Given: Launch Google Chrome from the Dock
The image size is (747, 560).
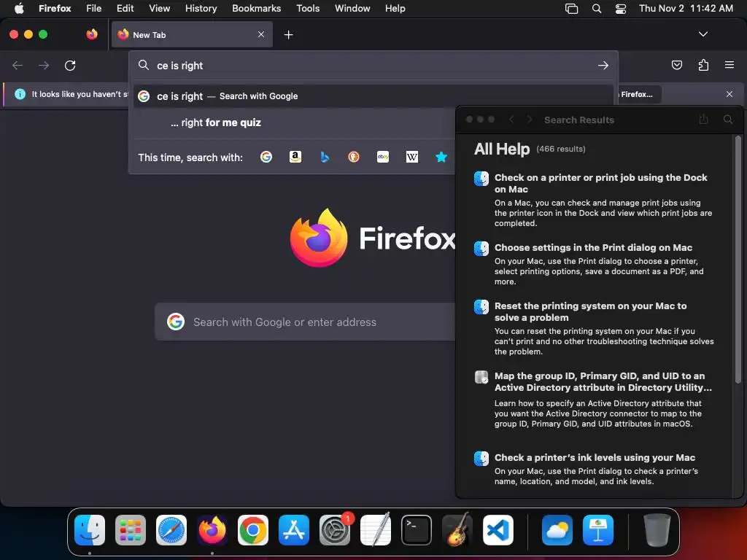Looking at the screenshot, I should [253, 529].
